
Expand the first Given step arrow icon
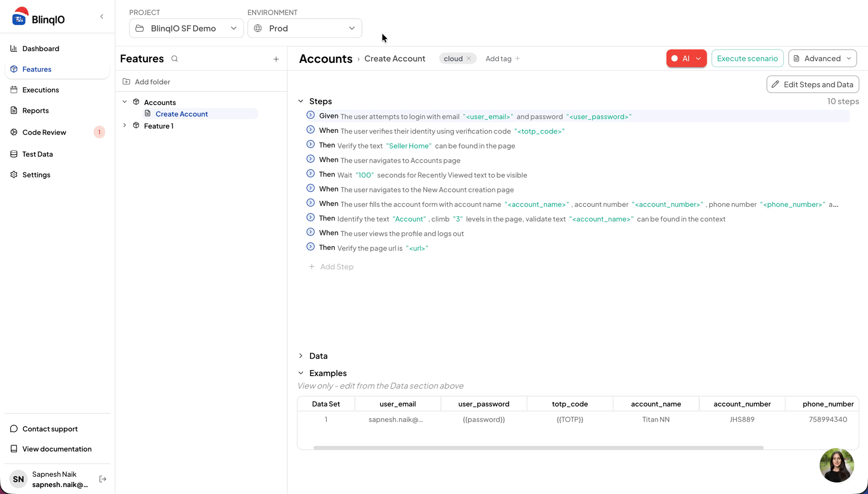tap(310, 115)
